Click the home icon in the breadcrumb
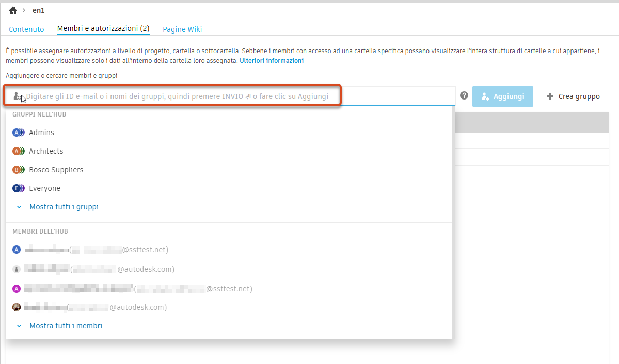This screenshot has width=619, height=364. pyautogui.click(x=12, y=10)
